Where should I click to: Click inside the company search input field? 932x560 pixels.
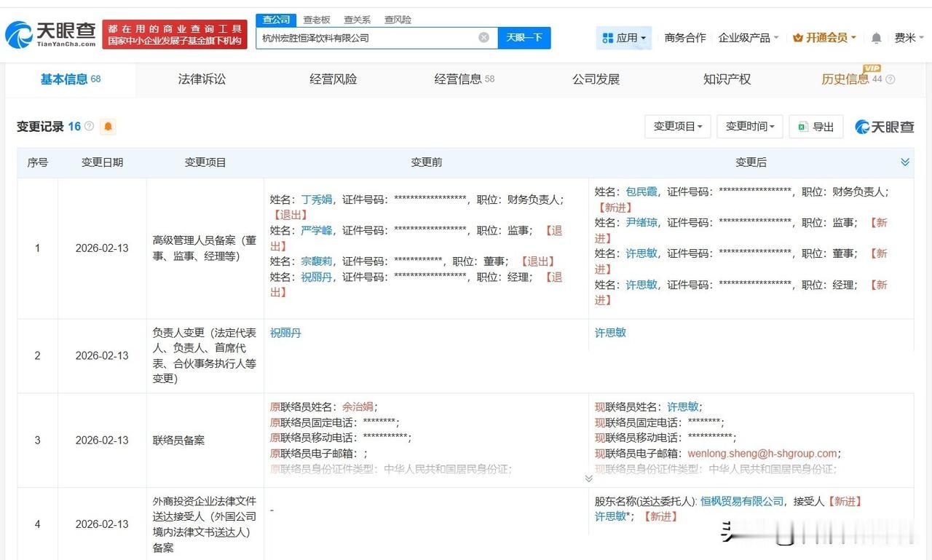point(364,37)
